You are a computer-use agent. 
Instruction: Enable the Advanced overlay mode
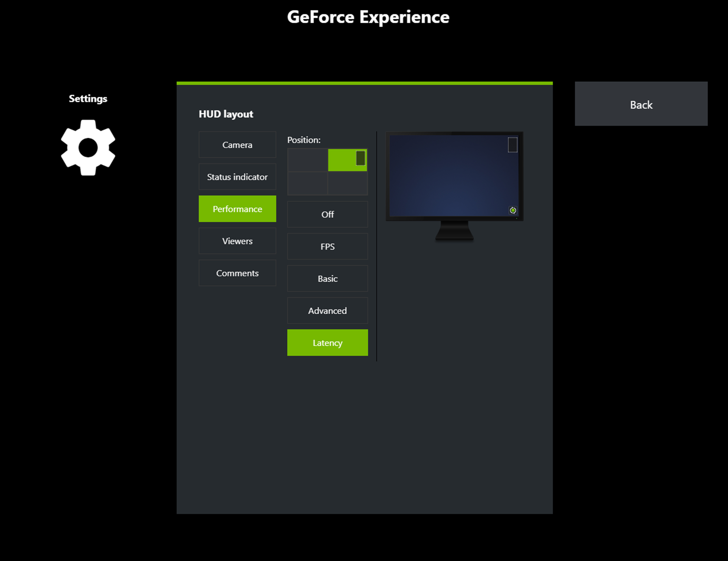[x=327, y=310]
